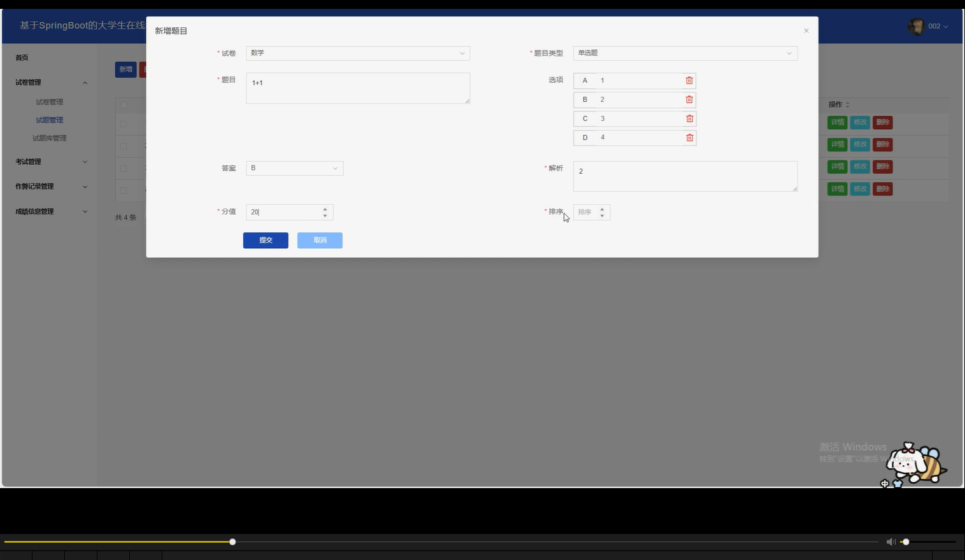Open the 002 user menu

tap(938, 26)
